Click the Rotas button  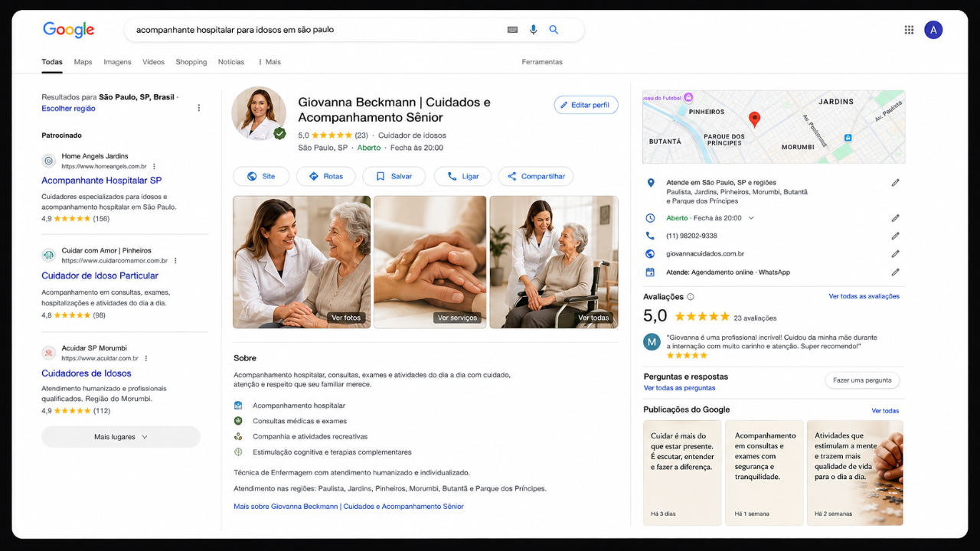326,176
